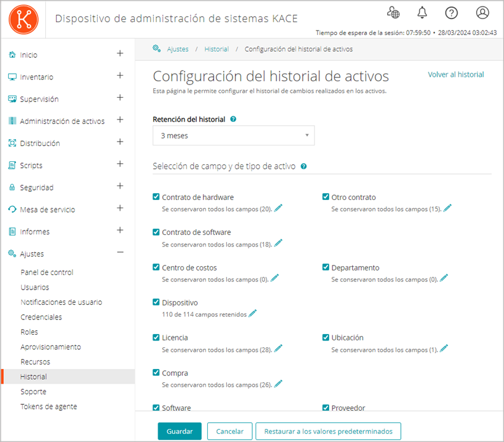Viewport: 504px width, 442px height.
Task: Toggle Ubicación checkbox
Action: coord(325,337)
